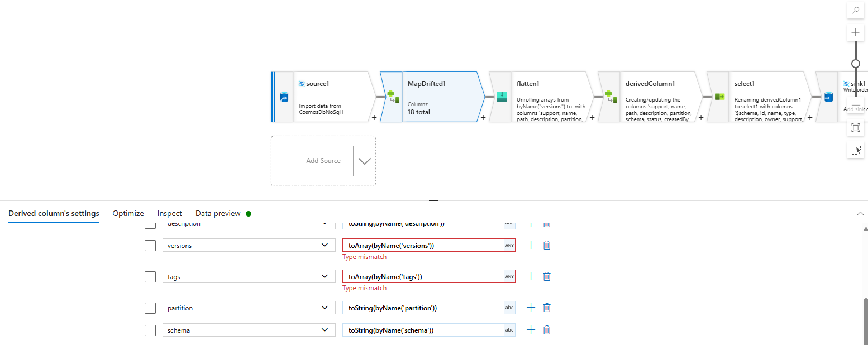The image size is (868, 345).
Task: Check the tags row checkbox
Action: pyautogui.click(x=150, y=277)
